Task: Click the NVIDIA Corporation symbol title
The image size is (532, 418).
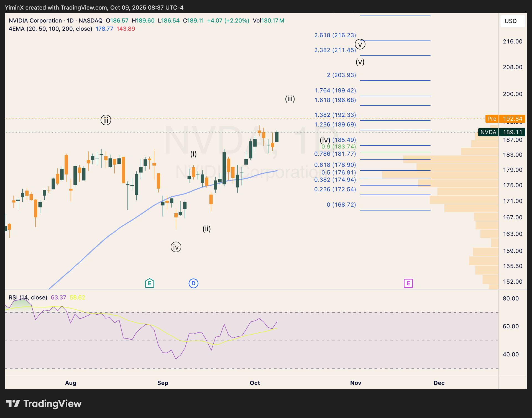Action: pos(35,20)
